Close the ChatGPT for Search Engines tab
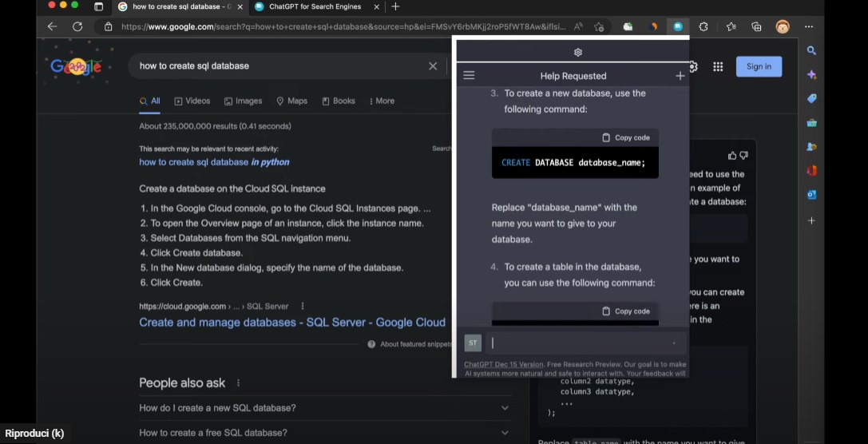The image size is (868, 444). pyautogui.click(x=376, y=6)
